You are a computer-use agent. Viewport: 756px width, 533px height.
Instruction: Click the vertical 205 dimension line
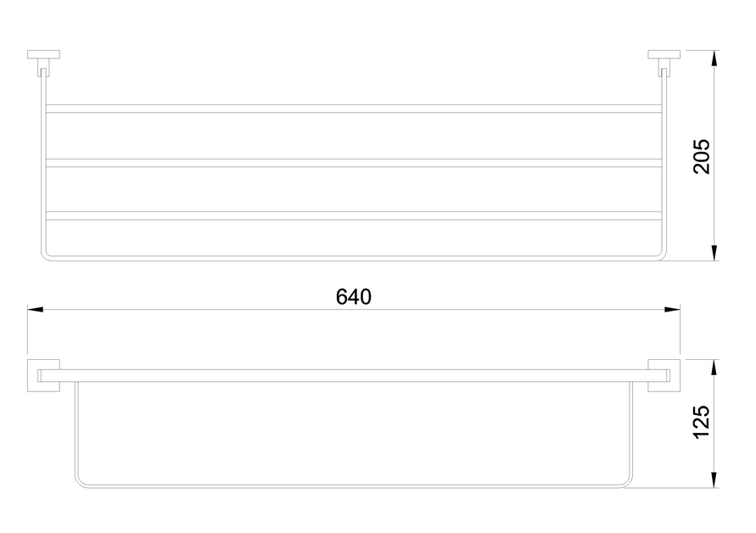[714, 155]
